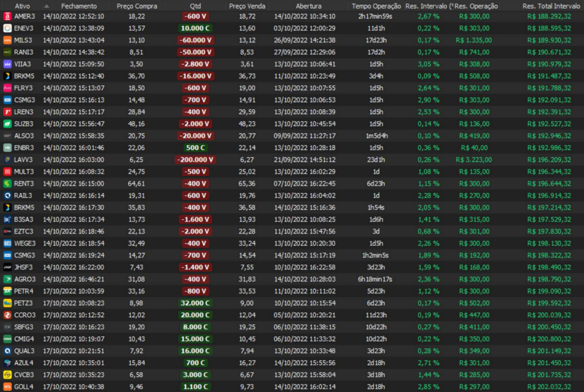Image resolution: width=584 pixels, height=392 pixels.
Task: Sort table by the Ativo column header
Action: pos(22,5)
